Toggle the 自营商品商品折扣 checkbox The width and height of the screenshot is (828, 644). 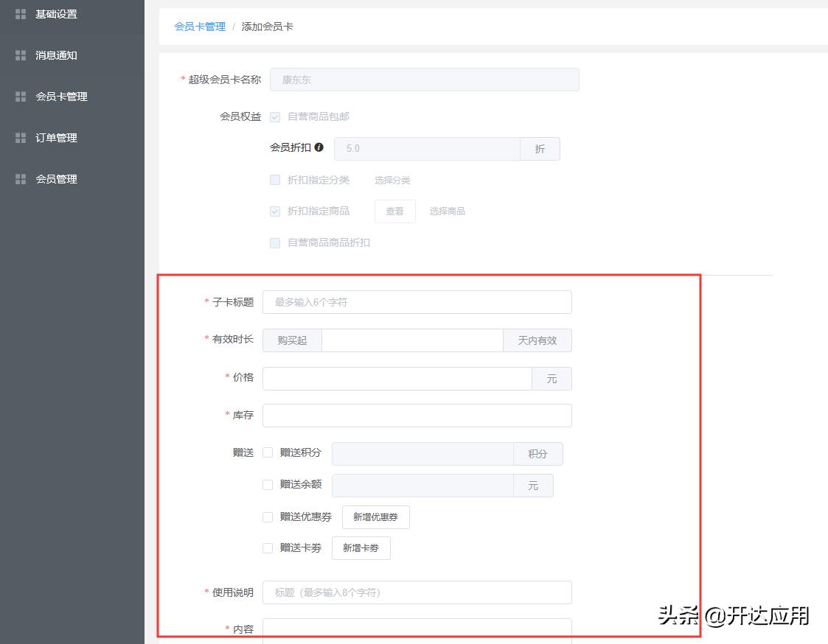(x=275, y=242)
